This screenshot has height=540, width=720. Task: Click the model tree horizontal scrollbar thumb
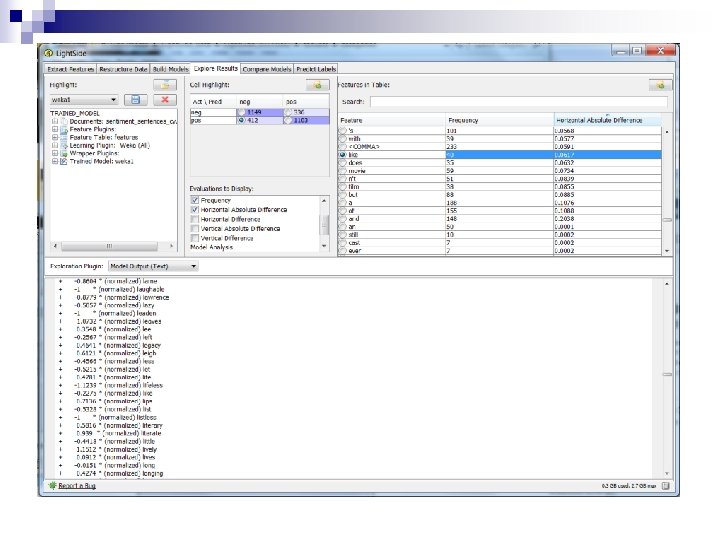tap(109, 246)
